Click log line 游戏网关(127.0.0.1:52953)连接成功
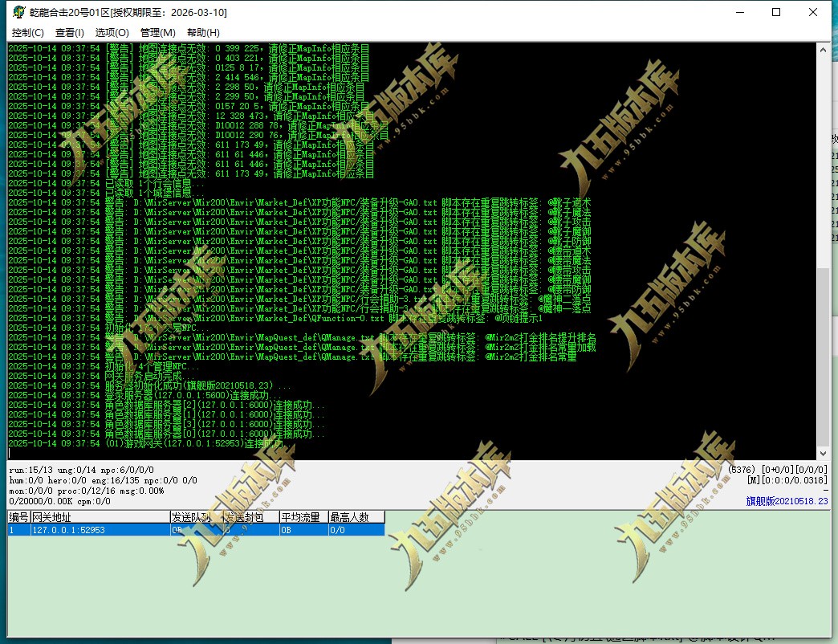 149,443
